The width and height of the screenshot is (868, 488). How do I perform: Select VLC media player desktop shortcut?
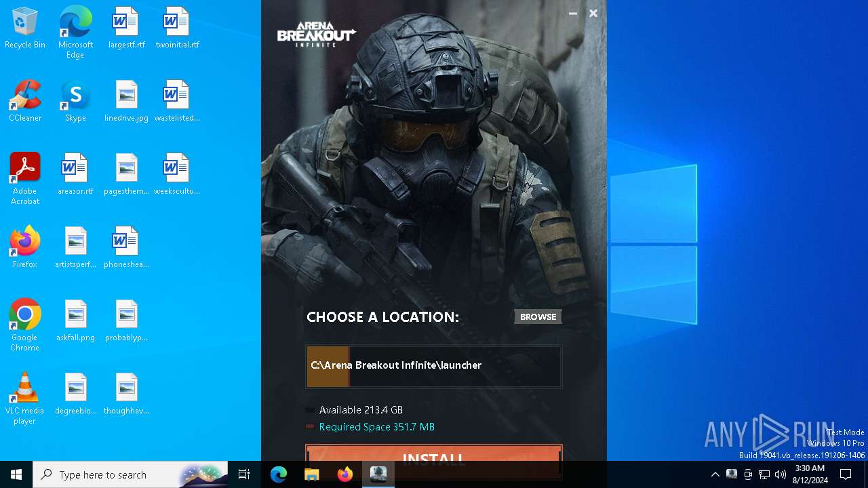(25, 399)
